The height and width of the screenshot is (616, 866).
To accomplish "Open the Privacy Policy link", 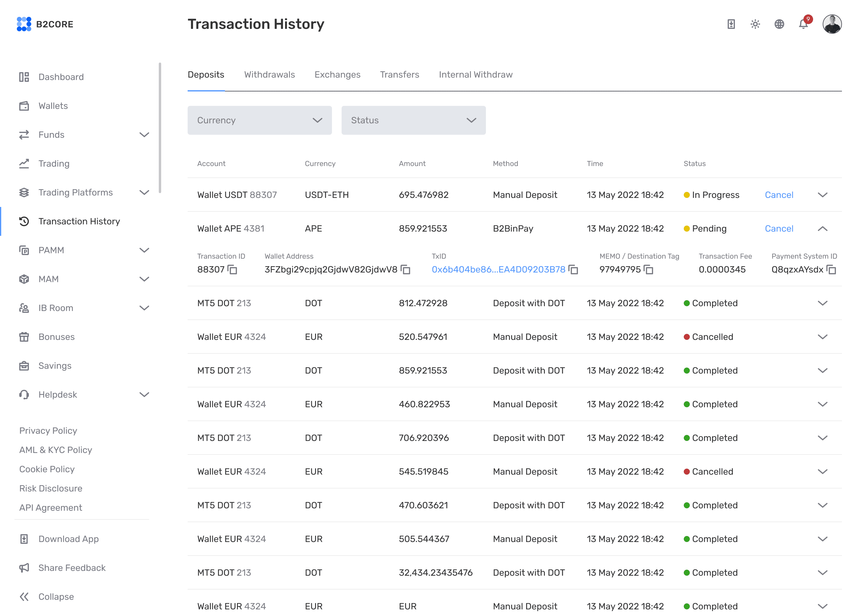I will 48,431.
